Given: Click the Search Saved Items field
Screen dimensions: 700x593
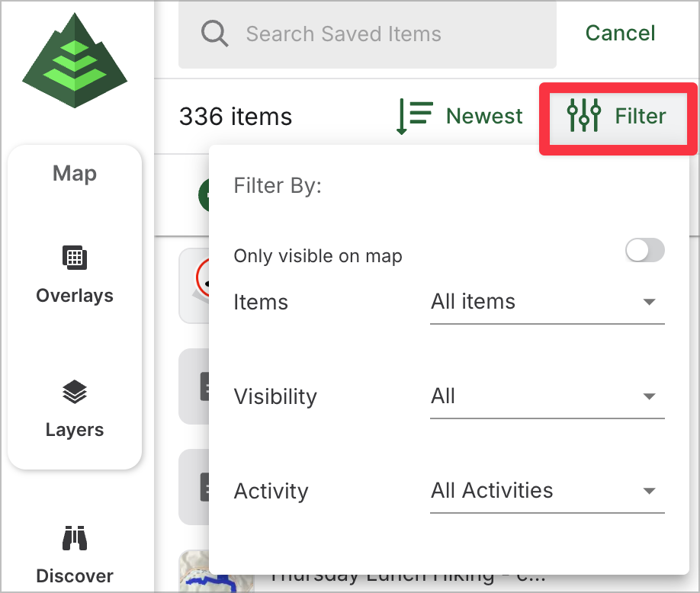Looking at the screenshot, I should (381, 34).
